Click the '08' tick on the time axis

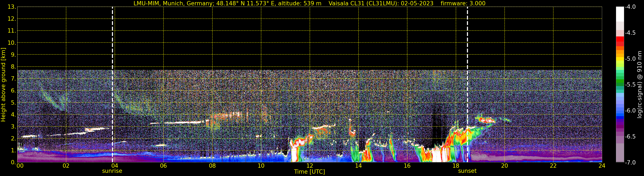(212, 166)
